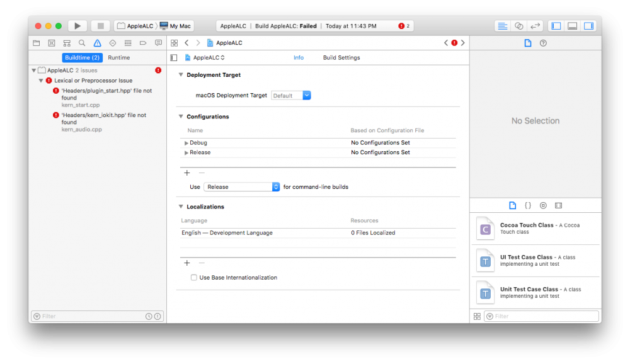Collapse the Configurations section
The height and width of the screenshot is (364, 630).
(x=181, y=117)
